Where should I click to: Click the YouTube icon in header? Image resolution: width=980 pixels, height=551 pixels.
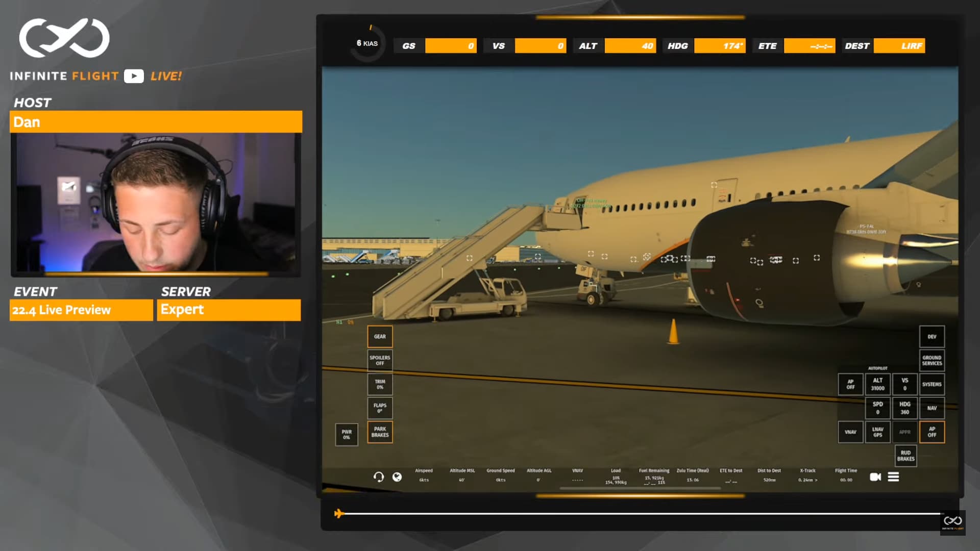(134, 76)
